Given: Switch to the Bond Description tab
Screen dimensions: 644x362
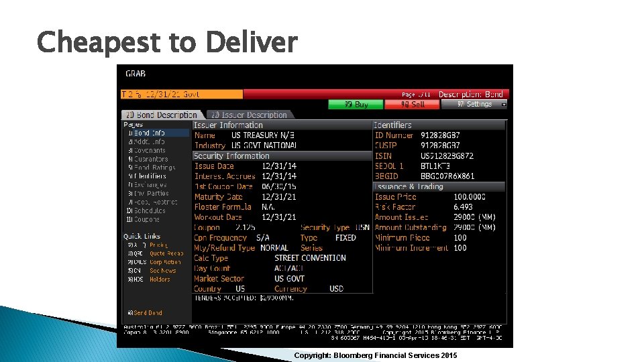Looking at the screenshot, I should [162, 115].
